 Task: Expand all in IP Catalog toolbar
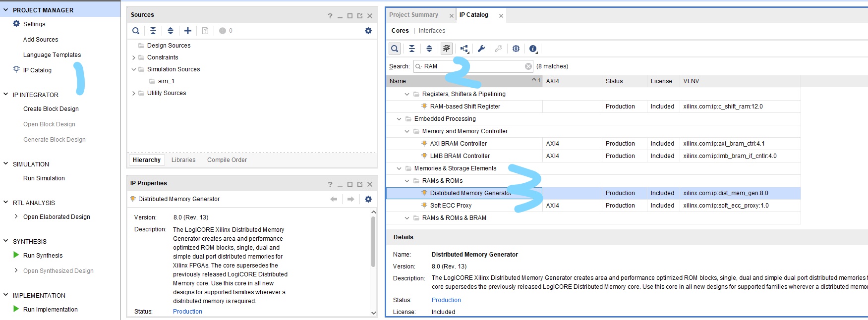[429, 49]
